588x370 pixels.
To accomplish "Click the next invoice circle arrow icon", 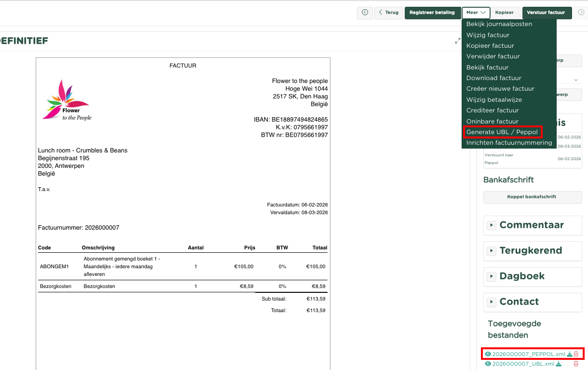I will coord(581,13).
